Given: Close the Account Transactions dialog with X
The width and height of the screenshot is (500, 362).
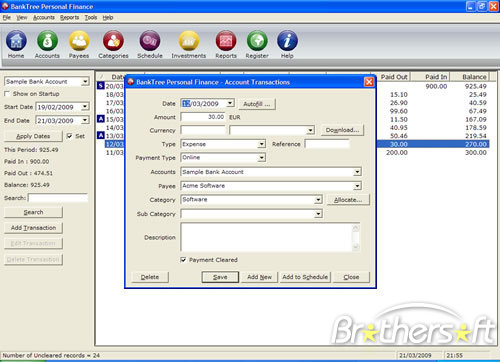Looking at the screenshot, I should tap(369, 82).
